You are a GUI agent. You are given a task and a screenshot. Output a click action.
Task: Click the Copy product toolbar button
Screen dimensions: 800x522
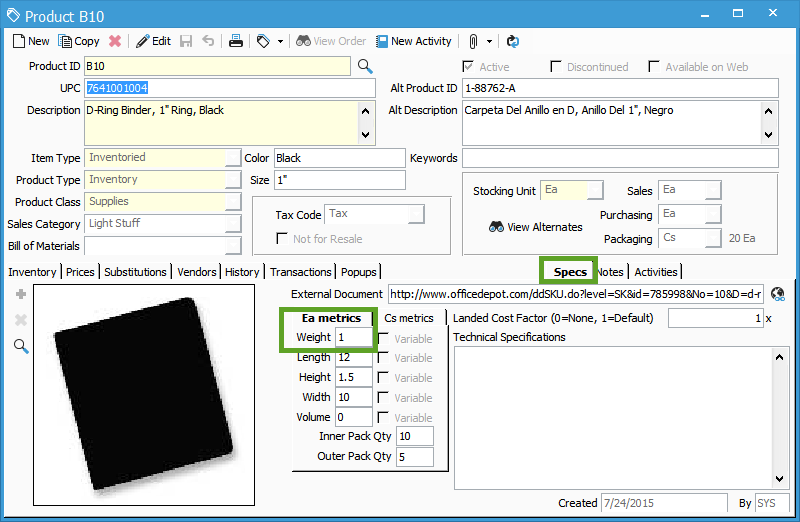79,41
